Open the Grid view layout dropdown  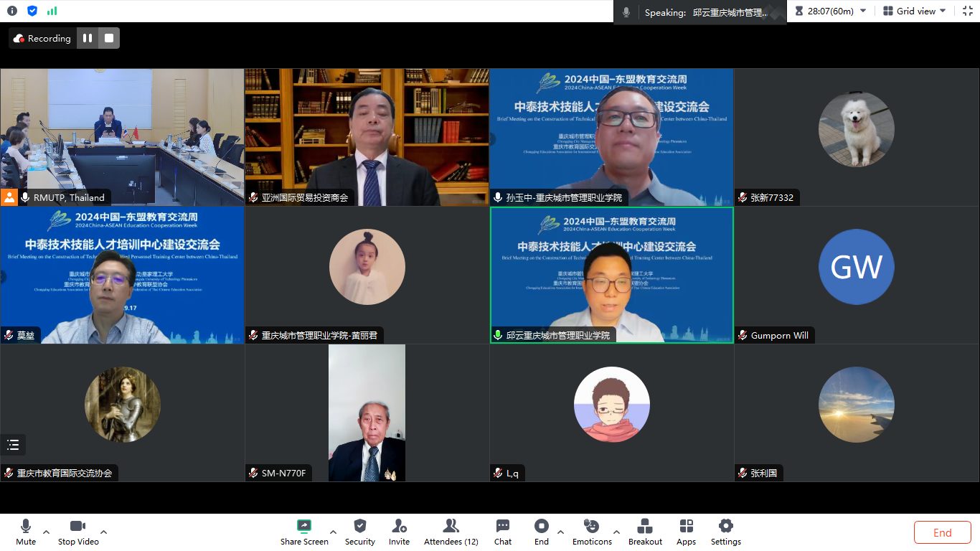point(915,11)
